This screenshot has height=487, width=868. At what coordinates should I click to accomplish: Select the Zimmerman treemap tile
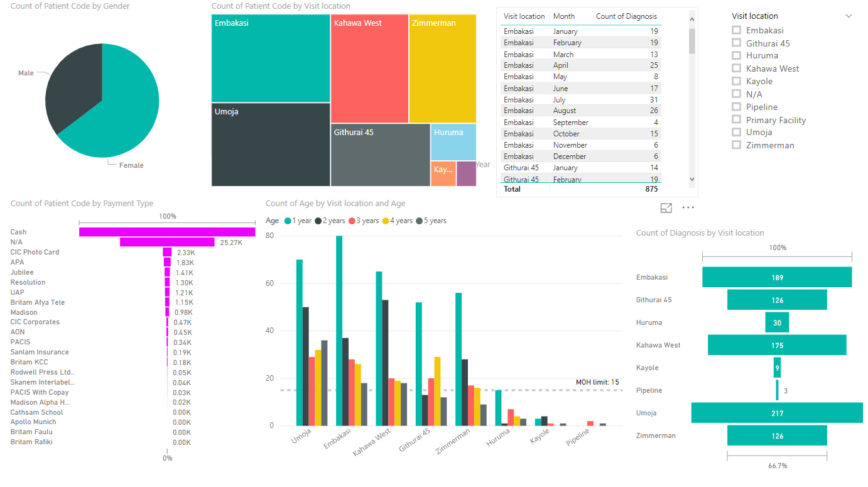[x=443, y=68]
